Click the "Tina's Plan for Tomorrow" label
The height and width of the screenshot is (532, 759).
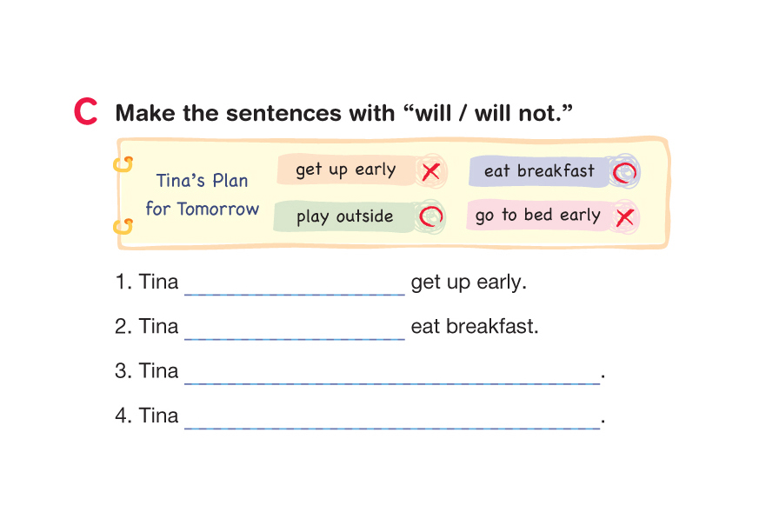point(202,195)
